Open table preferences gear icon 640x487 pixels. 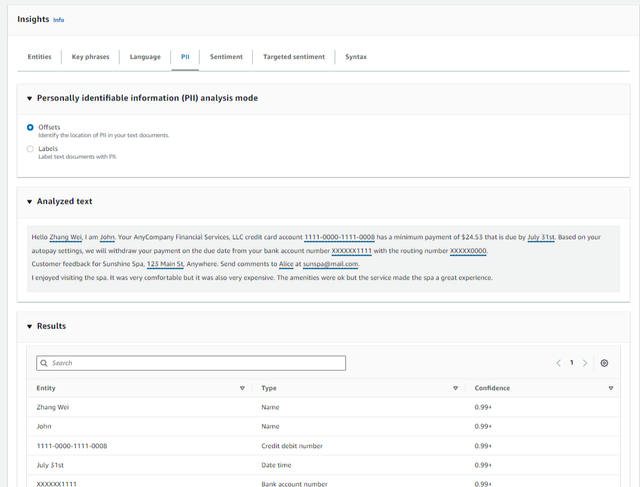(604, 363)
